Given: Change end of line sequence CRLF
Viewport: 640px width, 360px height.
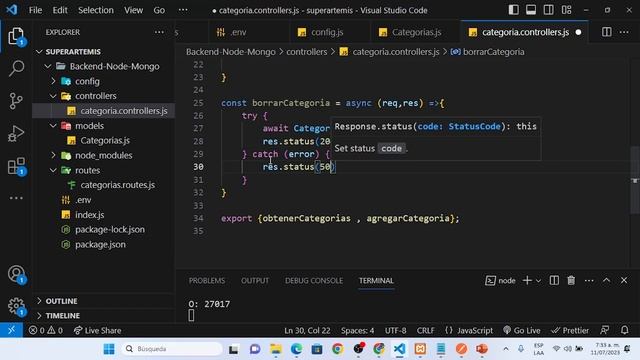Looking at the screenshot, I should (x=425, y=331).
